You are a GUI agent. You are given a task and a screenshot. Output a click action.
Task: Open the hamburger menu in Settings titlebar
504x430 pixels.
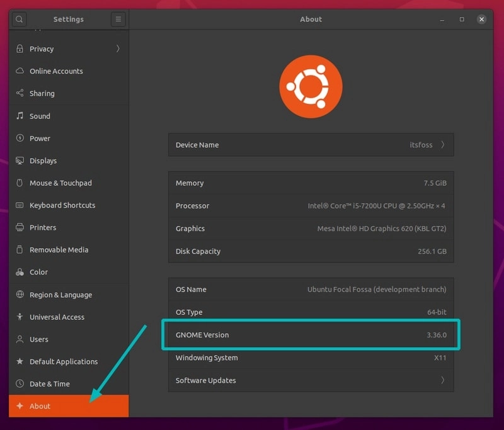pos(118,19)
